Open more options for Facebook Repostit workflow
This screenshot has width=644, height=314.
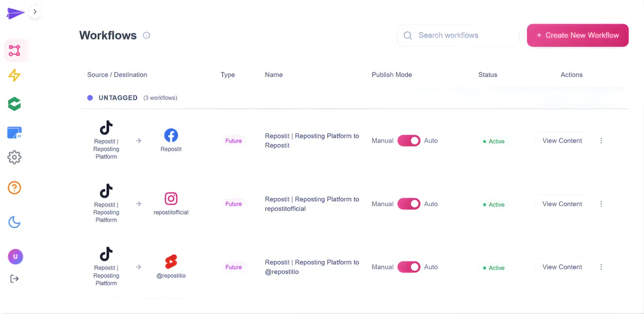pyautogui.click(x=601, y=141)
